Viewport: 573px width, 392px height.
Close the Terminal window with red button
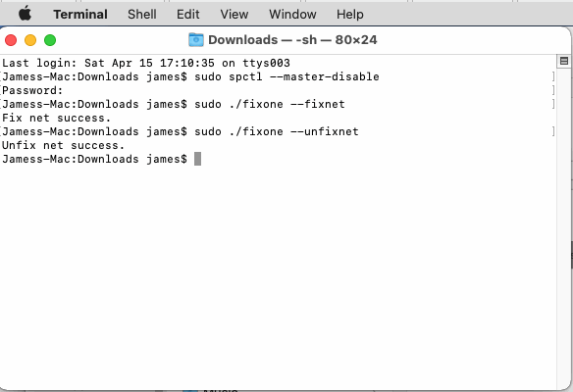[x=11, y=40]
